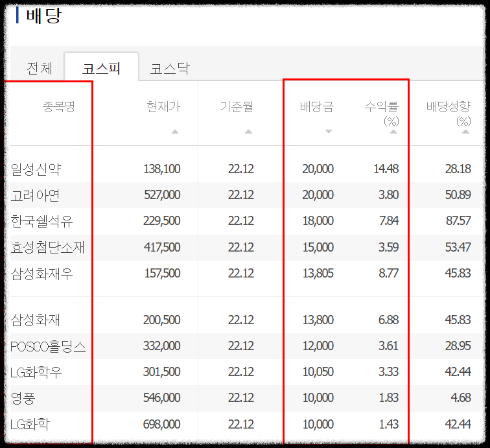The image size is (490, 448).
Task: Click dividend value 15,000
Action: pos(318,248)
